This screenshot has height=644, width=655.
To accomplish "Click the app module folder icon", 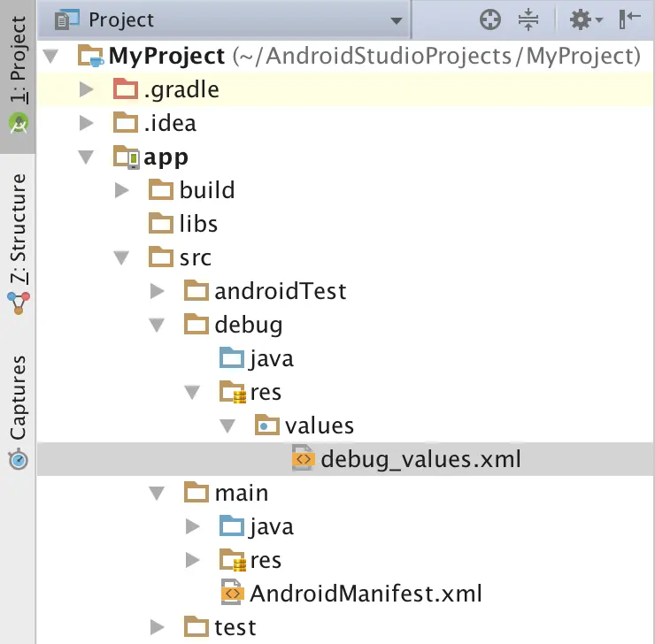I will (x=126, y=157).
